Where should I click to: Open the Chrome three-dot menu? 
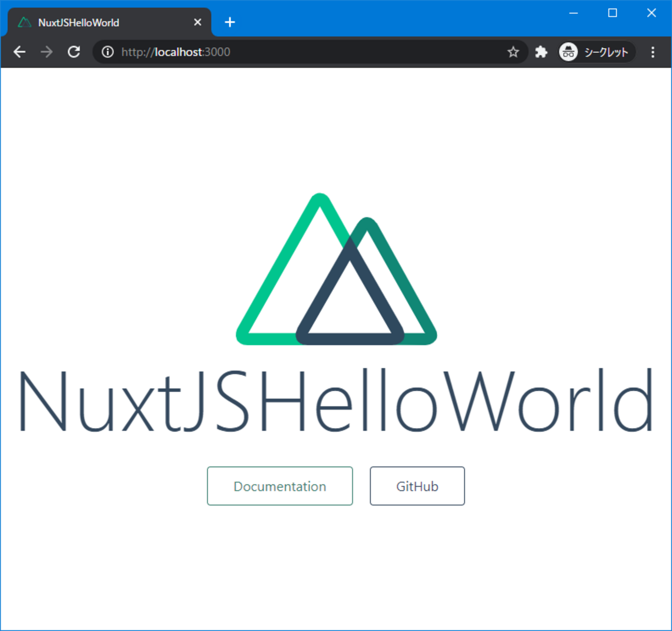click(x=653, y=52)
